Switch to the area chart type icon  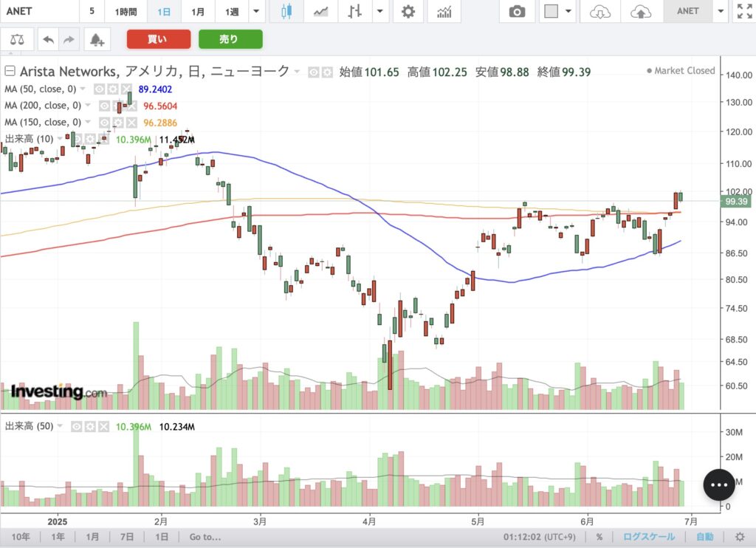coord(320,12)
